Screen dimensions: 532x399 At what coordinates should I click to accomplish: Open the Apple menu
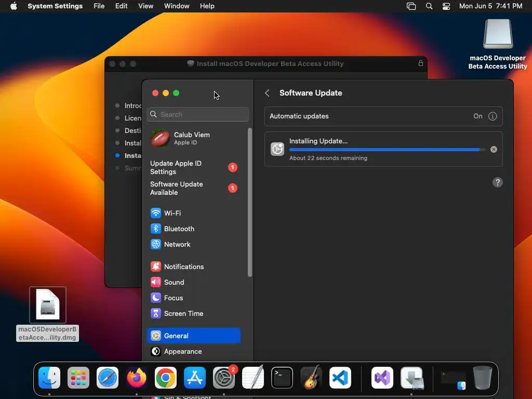tap(14, 6)
